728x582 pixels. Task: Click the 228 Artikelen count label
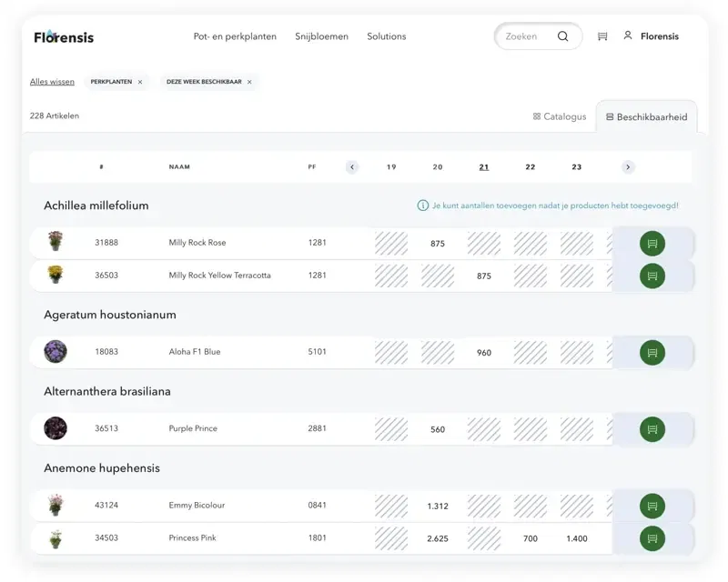pos(55,116)
